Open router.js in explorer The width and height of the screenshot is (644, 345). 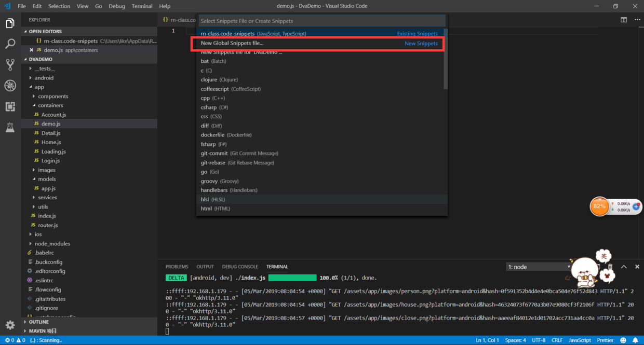click(48, 225)
